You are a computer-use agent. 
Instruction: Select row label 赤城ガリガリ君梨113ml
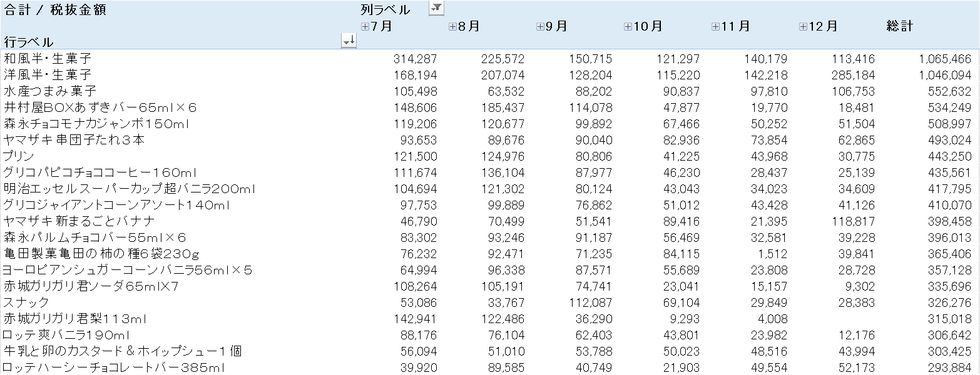(75, 319)
